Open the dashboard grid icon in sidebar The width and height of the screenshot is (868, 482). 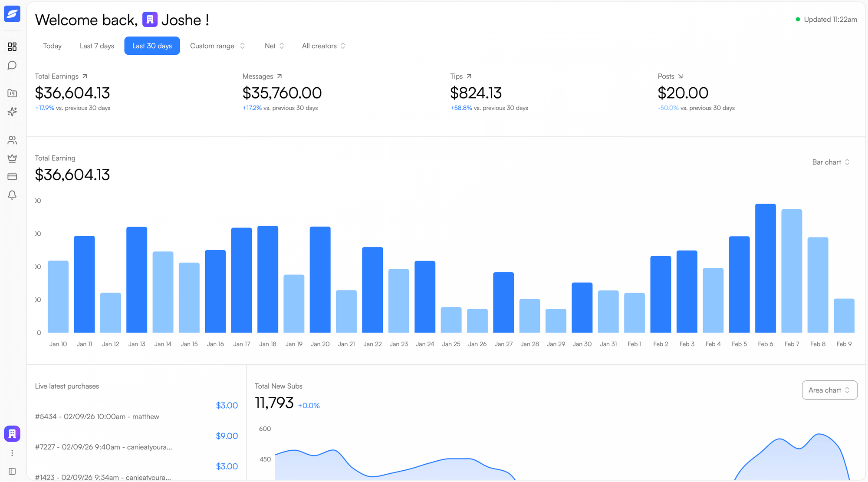(12, 46)
